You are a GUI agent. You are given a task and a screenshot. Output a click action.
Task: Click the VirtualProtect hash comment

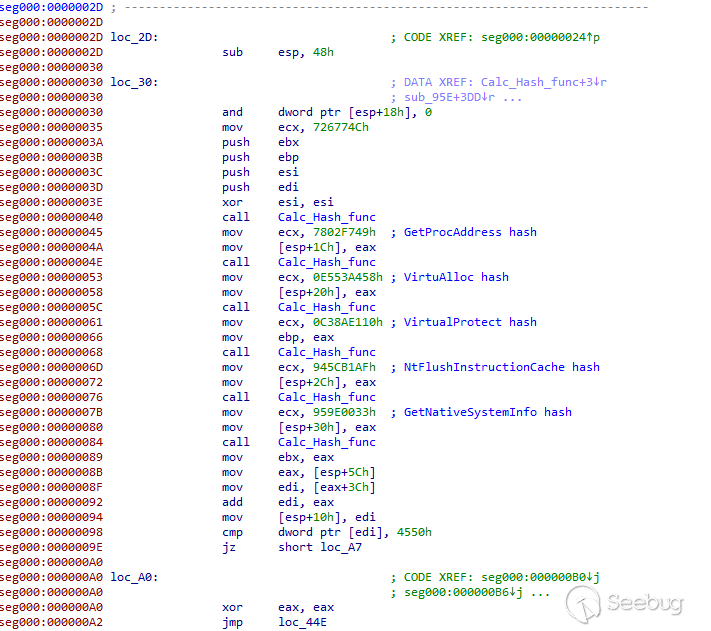click(470, 322)
